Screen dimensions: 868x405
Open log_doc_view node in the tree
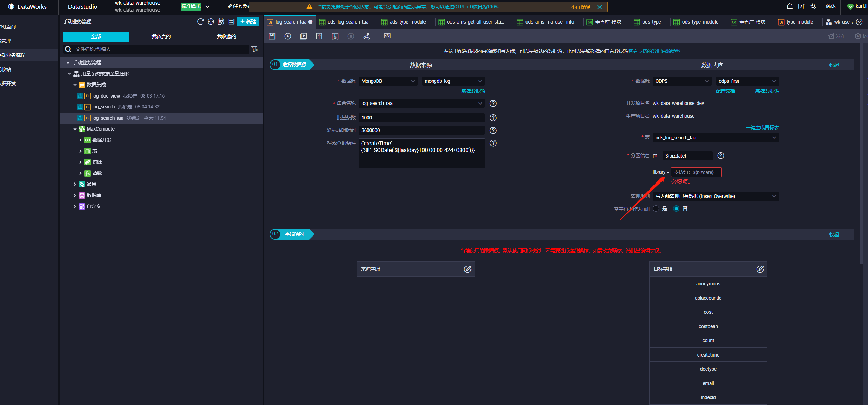(106, 96)
